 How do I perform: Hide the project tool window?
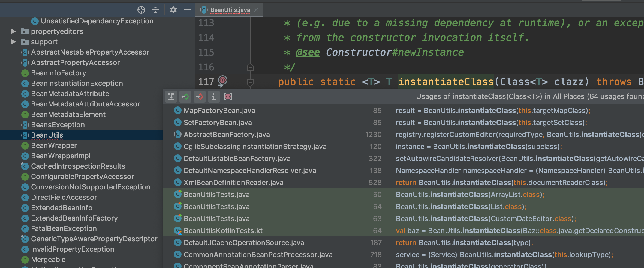point(187,10)
